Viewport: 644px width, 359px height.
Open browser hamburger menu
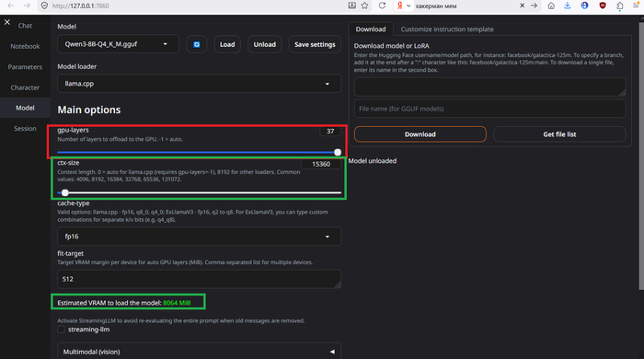point(637,6)
